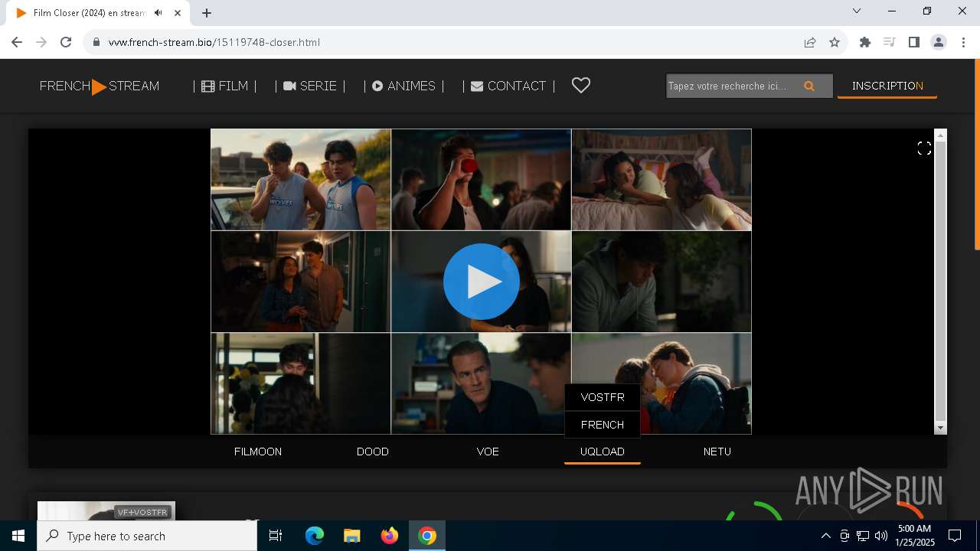Image resolution: width=980 pixels, height=551 pixels.
Task: Open File Explorer from taskbar
Action: click(x=351, y=536)
